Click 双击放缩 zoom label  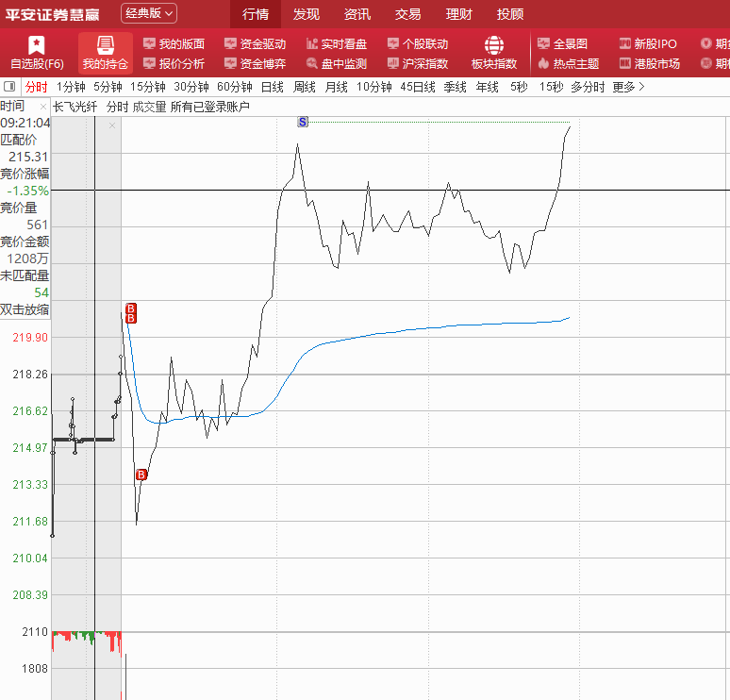(25, 309)
